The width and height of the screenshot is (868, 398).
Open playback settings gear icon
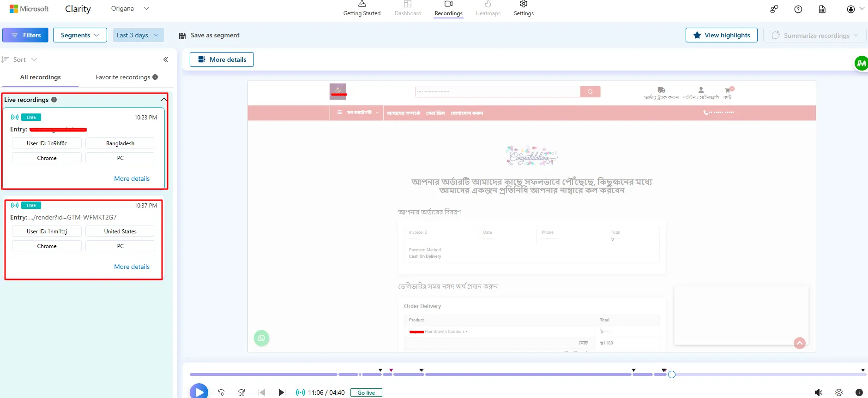click(x=839, y=392)
